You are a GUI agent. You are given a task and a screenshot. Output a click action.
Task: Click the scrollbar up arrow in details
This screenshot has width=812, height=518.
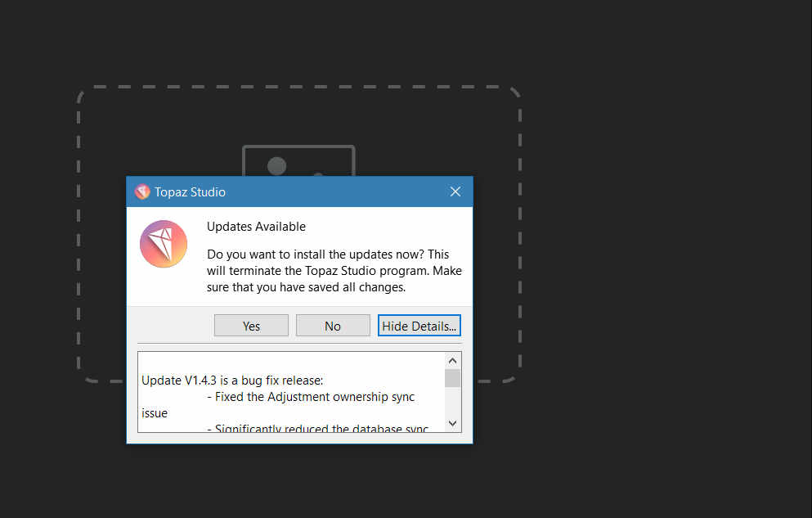click(453, 360)
